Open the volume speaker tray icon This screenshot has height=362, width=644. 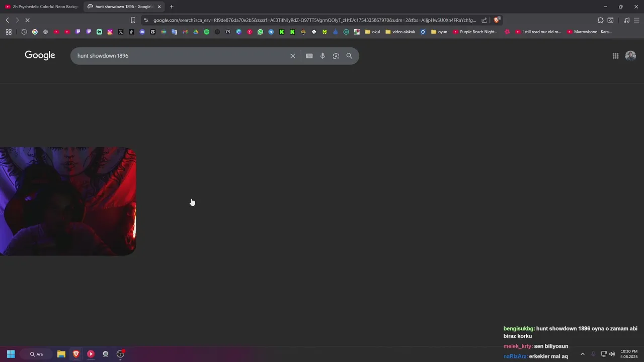tap(612, 354)
